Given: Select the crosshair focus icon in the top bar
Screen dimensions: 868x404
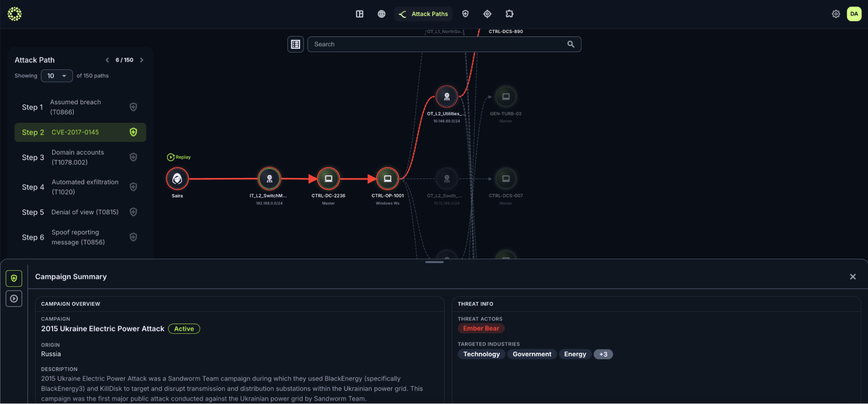Looking at the screenshot, I should (487, 14).
